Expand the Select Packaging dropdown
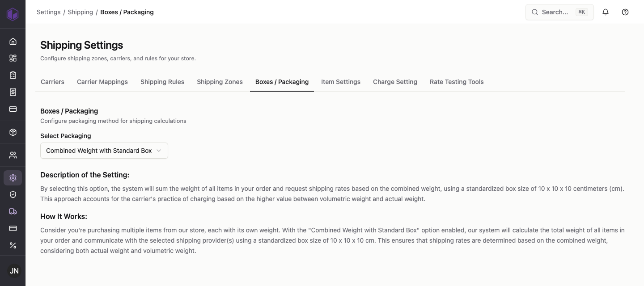The height and width of the screenshot is (286, 644). click(104, 151)
